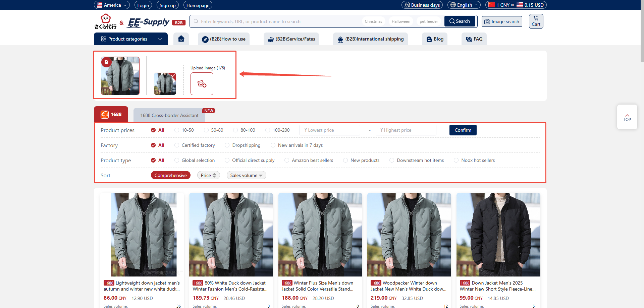This screenshot has width=644, height=308.
Task: Select 'All' under Factory row
Action: 158,145
